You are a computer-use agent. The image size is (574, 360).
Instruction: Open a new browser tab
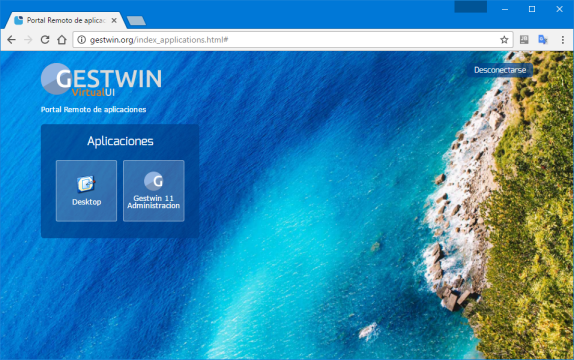coord(136,21)
